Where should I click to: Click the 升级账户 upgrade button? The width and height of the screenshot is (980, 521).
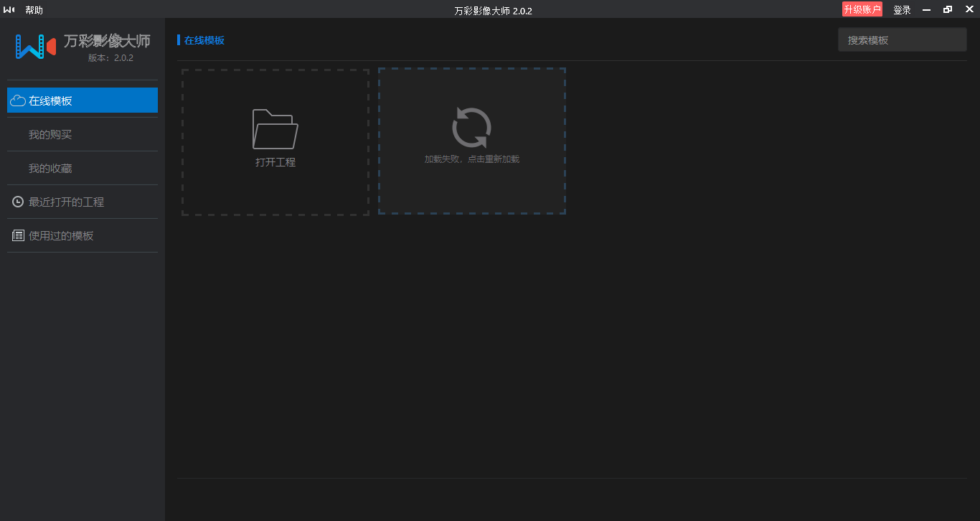(862, 9)
